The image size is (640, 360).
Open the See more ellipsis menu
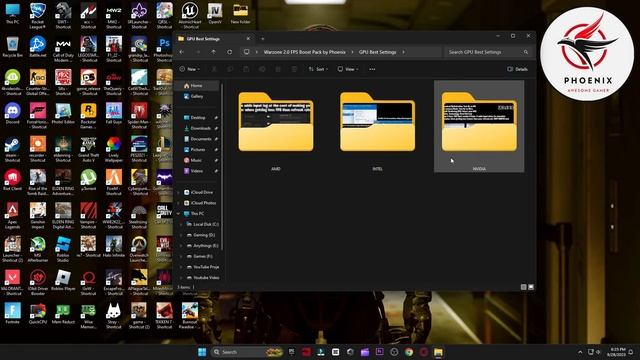pyautogui.click(x=372, y=69)
